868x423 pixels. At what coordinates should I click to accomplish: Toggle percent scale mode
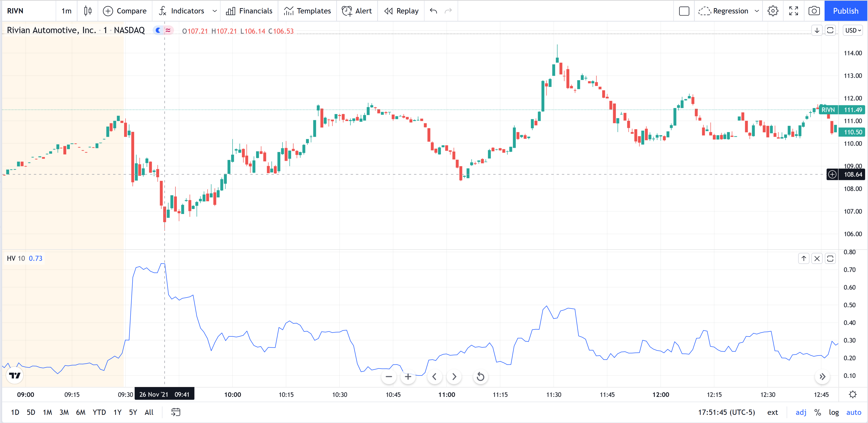pos(817,412)
